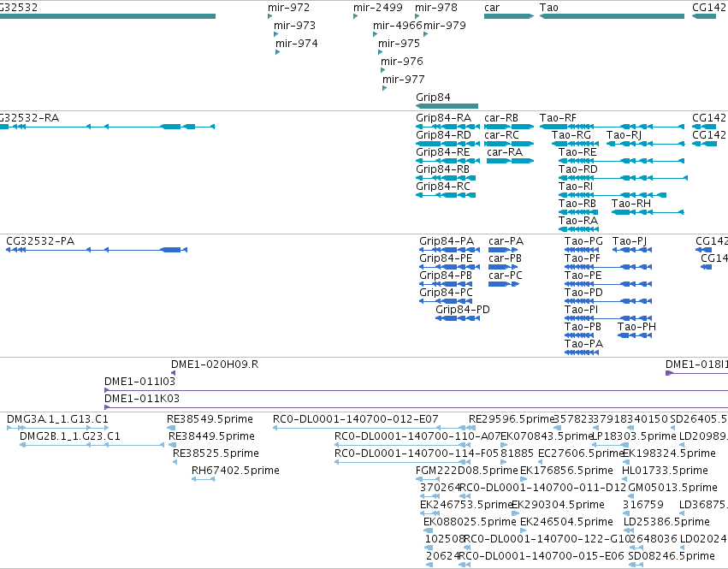The width and height of the screenshot is (728, 569).
Task: Click the Grip84-PB protein label
Action: [x=446, y=276]
